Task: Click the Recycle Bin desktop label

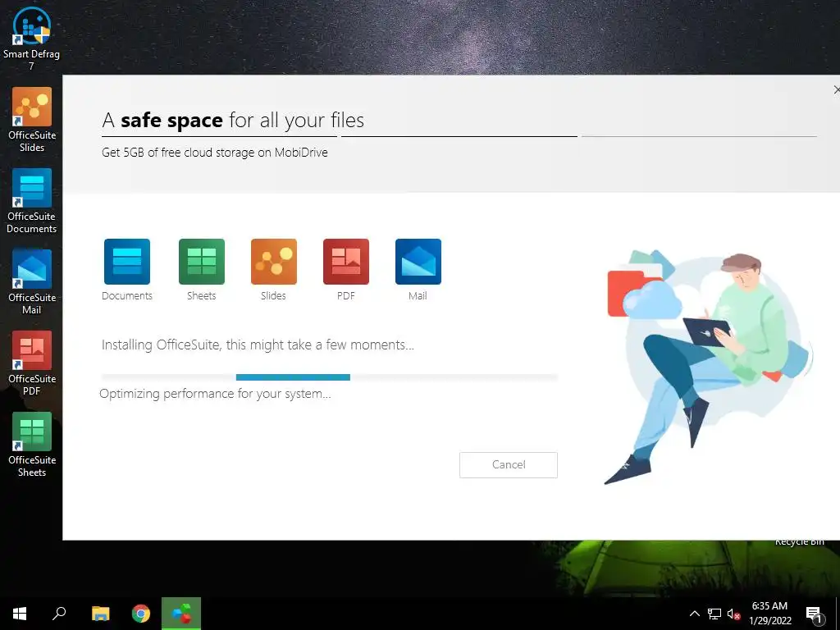Action: tap(799, 543)
